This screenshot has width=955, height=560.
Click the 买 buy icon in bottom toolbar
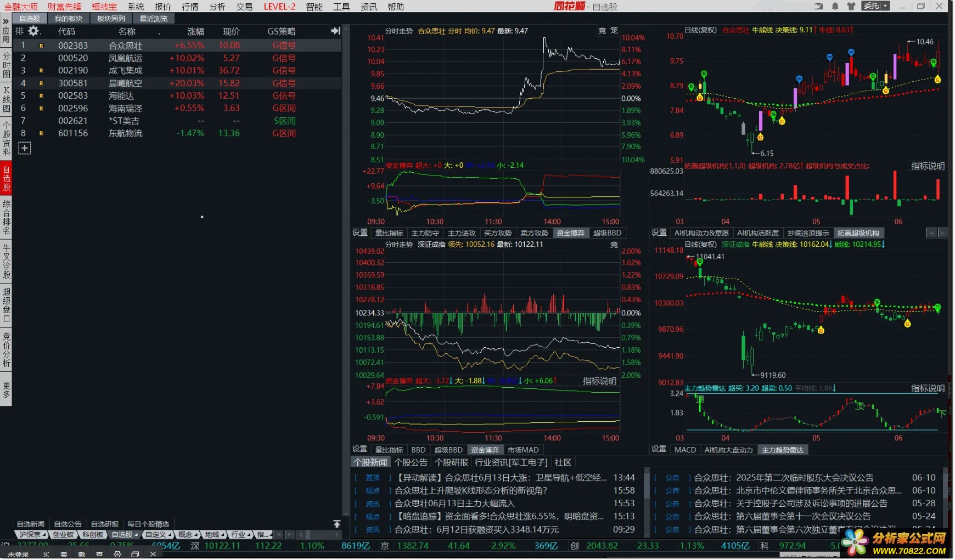(46, 555)
